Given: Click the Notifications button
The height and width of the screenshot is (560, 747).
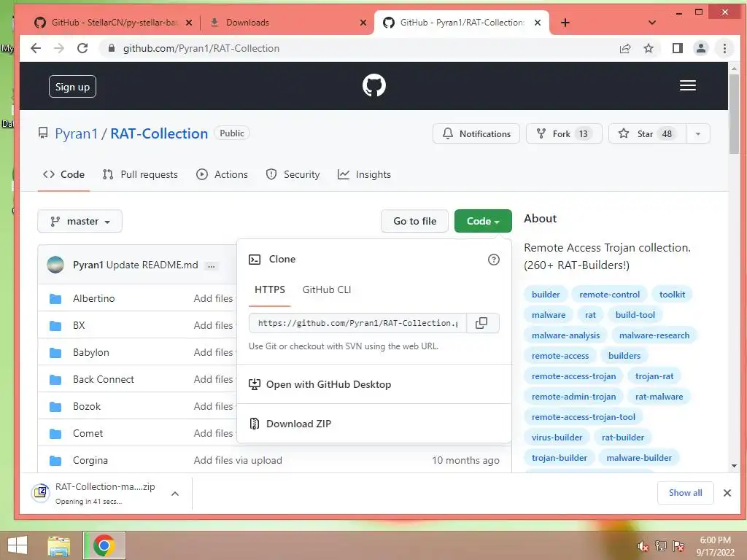Looking at the screenshot, I should (476, 134).
